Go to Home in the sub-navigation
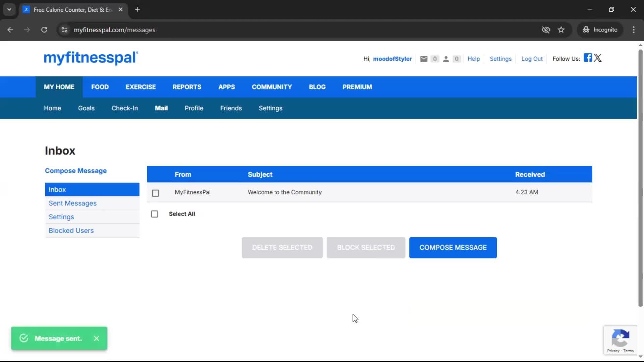Image resolution: width=644 pixels, height=362 pixels. click(x=52, y=108)
